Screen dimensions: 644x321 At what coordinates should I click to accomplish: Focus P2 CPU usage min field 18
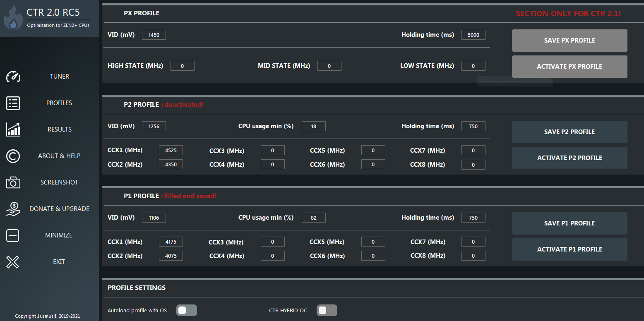[314, 127]
